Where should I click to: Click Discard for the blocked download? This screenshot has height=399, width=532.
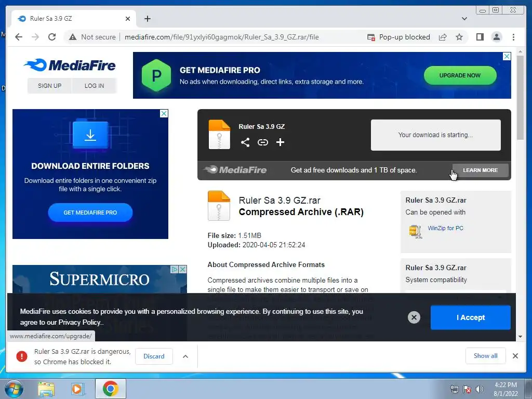(154, 356)
